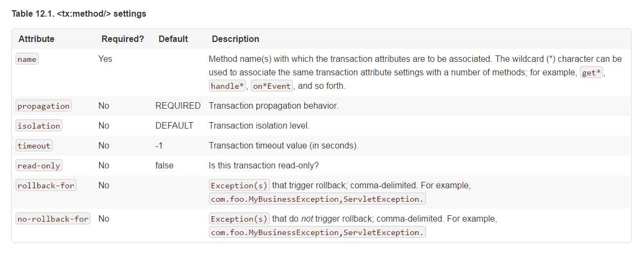The image size is (644, 255).
Task: Select the isolation attribute code label
Action: (39, 126)
